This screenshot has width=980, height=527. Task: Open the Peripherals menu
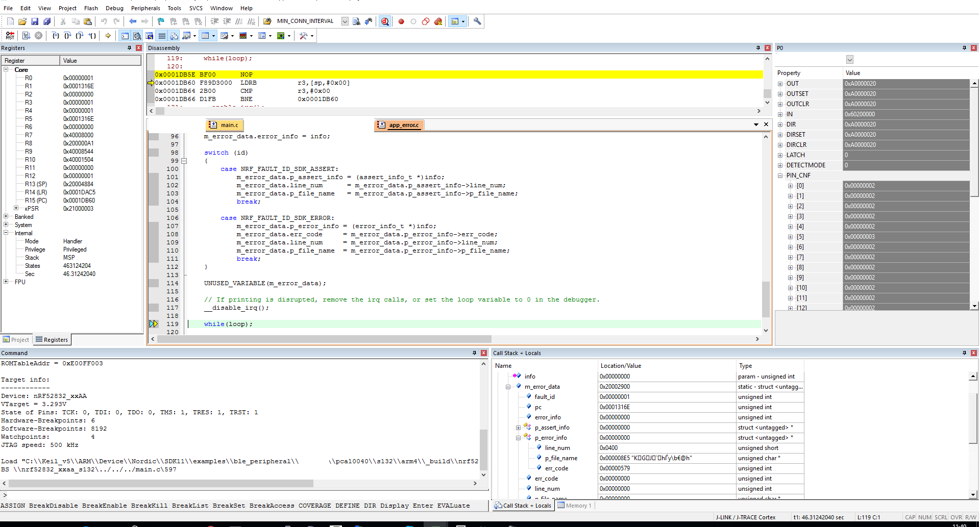[x=145, y=8]
